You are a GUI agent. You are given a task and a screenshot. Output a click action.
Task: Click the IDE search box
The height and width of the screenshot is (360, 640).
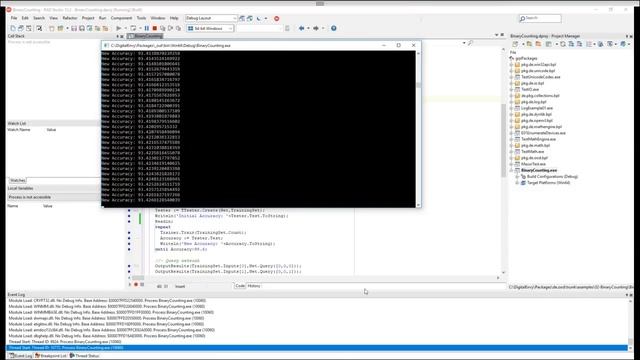540,18
